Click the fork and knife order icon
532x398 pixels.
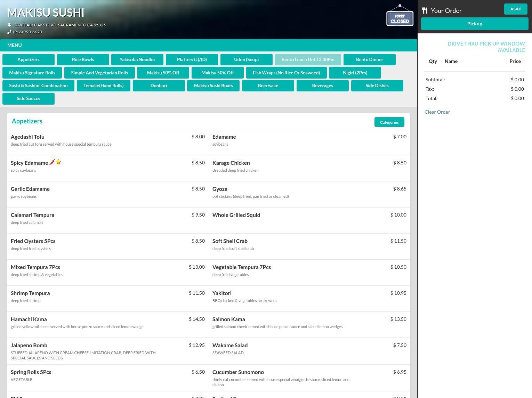(x=425, y=10)
